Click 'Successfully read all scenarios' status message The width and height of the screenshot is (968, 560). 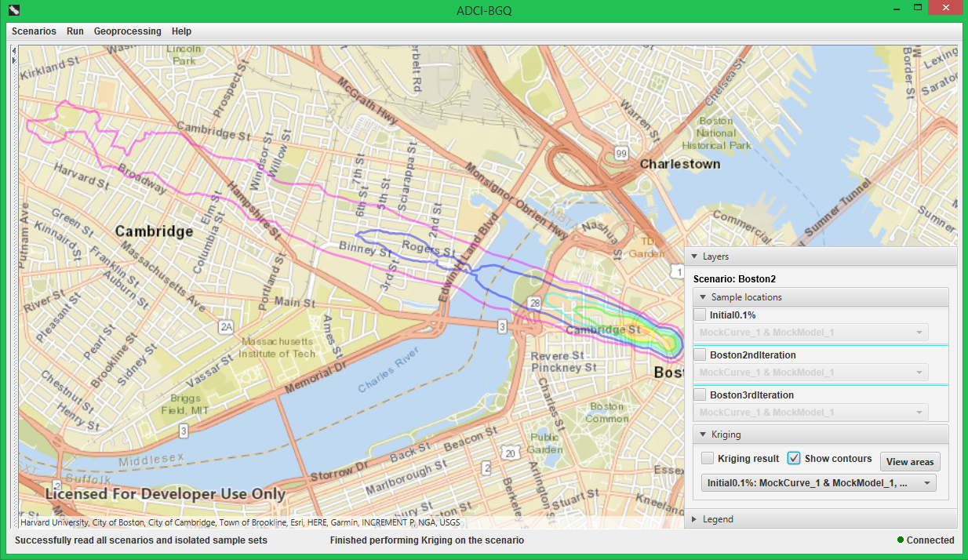(x=141, y=540)
